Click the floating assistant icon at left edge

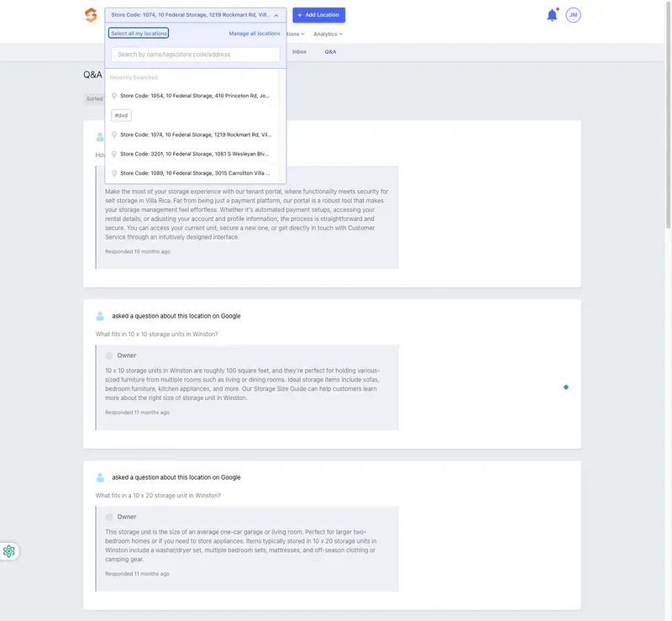pyautogui.click(x=9, y=551)
